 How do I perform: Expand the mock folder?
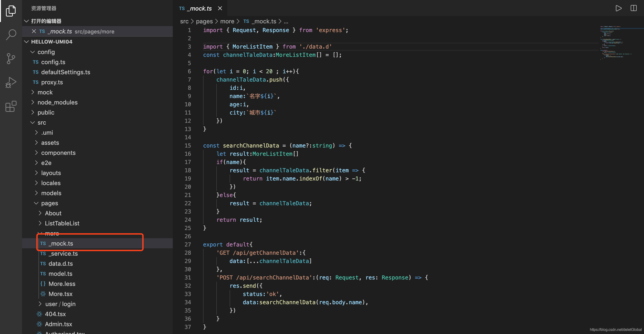tap(33, 92)
